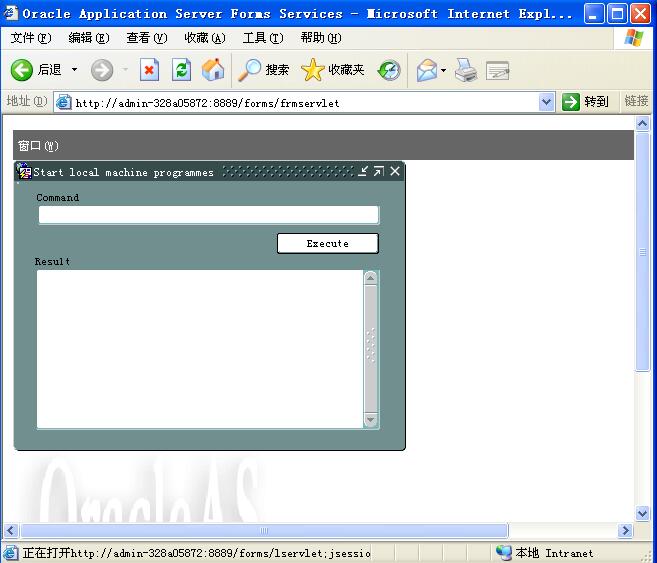The image size is (657, 563).
Task: Refresh the page with green arrows icon
Action: 181,70
